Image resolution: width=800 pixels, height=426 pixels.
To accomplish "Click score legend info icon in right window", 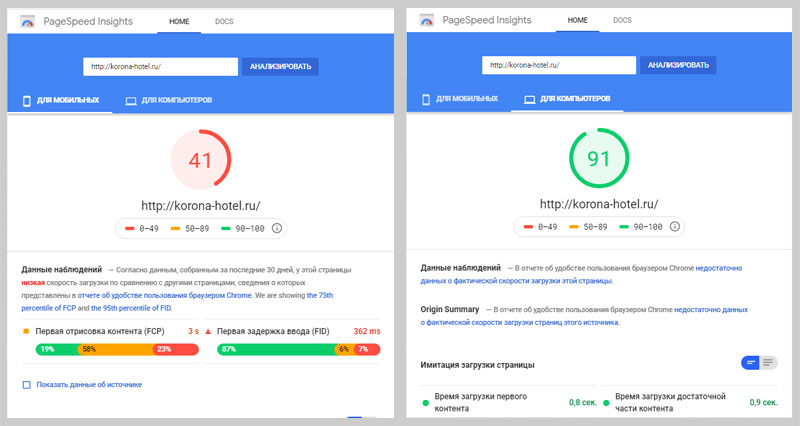I will coord(674,226).
